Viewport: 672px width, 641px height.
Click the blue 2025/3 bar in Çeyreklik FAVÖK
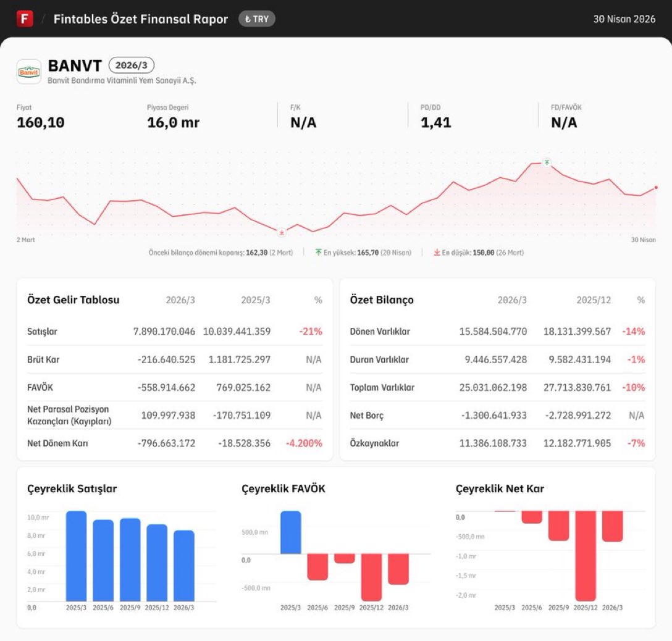(x=290, y=532)
